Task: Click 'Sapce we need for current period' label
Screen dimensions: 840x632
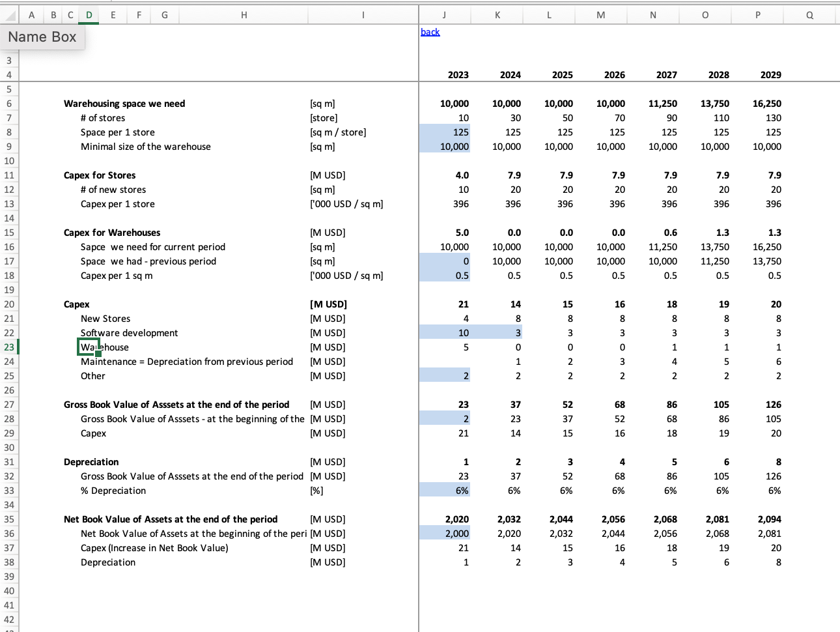Action: (153, 247)
